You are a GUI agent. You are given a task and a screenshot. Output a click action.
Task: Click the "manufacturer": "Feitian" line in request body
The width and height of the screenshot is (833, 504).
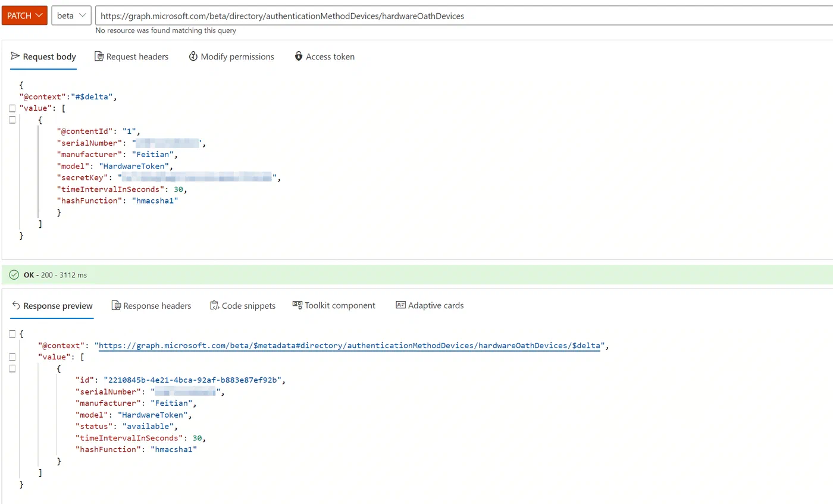117,154
